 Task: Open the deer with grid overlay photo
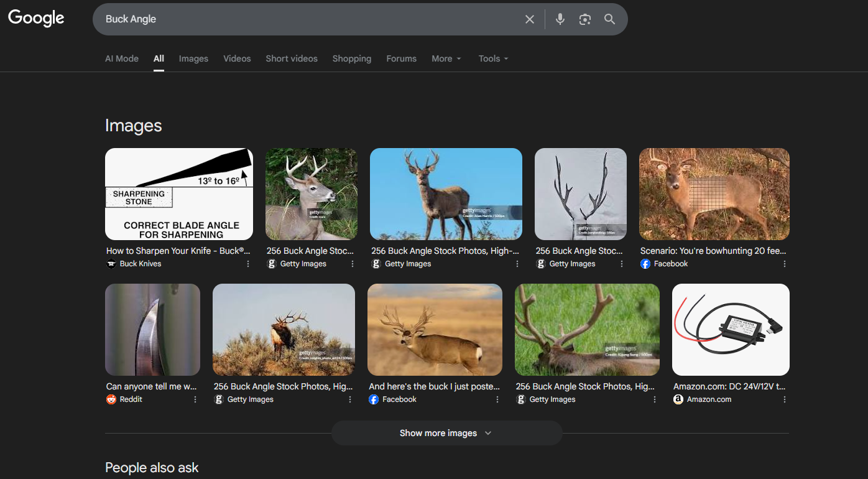(714, 194)
